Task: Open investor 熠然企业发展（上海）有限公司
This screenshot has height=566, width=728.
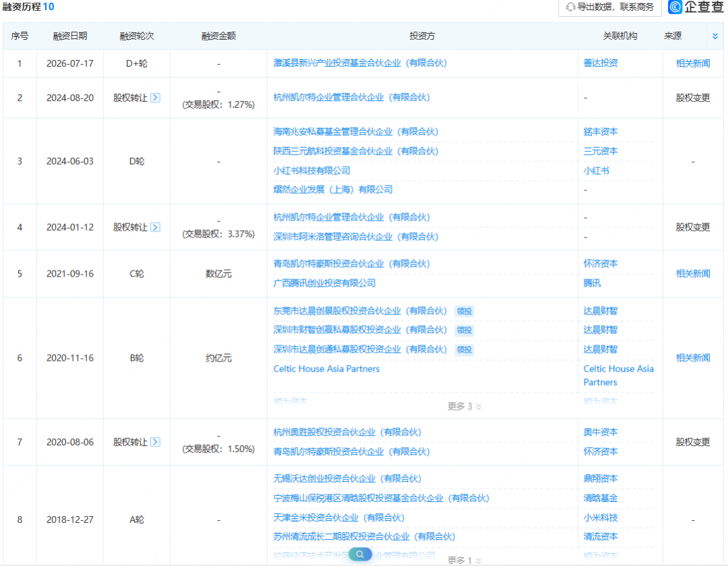Action: 333,190
